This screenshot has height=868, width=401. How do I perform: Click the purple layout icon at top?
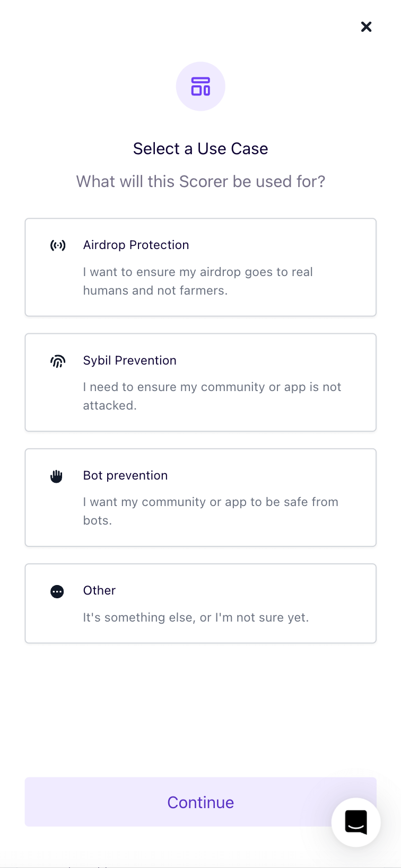coord(201,86)
